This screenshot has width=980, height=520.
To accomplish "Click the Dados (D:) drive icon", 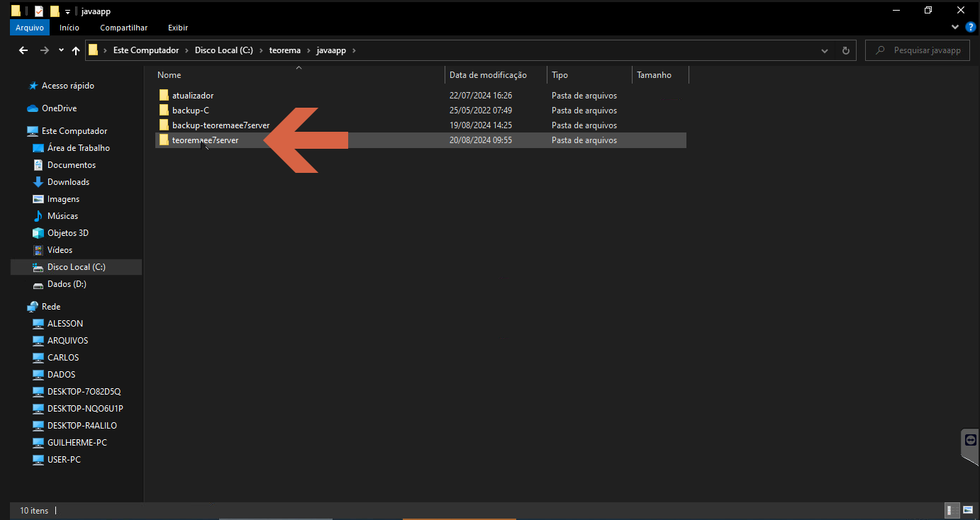I will tap(38, 284).
